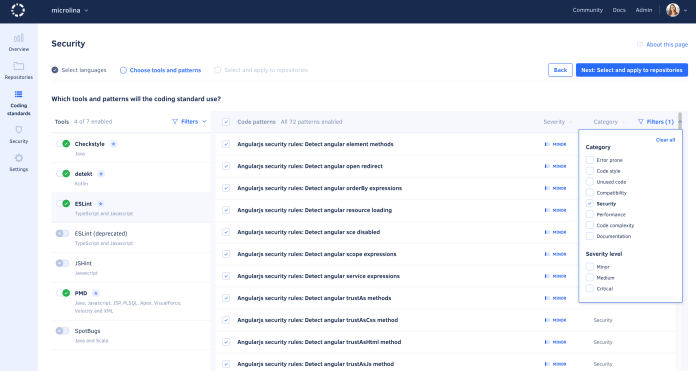The width and height of the screenshot is (696, 371).
Task: Toggle the select-all Code patterns checkbox
Action: (x=226, y=122)
